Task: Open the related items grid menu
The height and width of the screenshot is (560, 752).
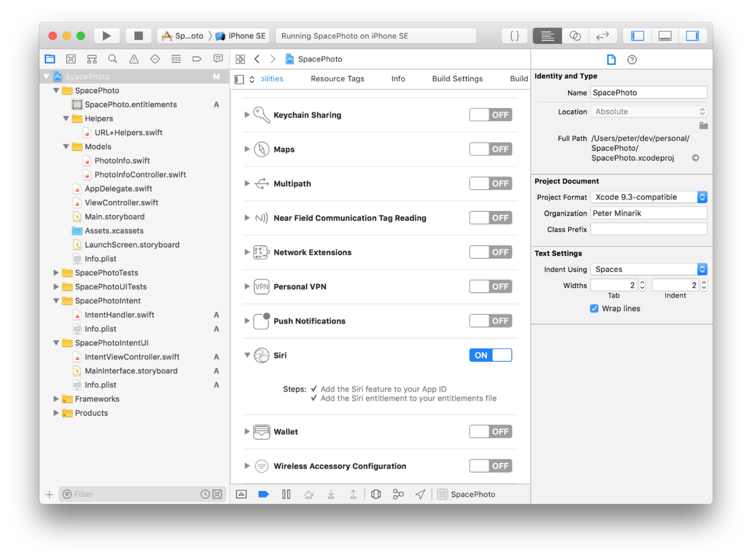Action: click(x=240, y=59)
